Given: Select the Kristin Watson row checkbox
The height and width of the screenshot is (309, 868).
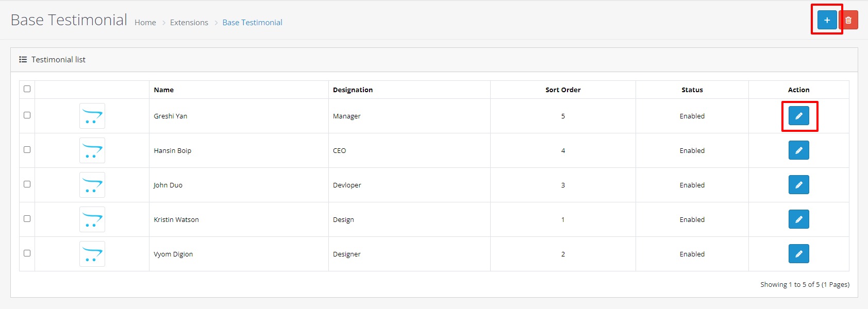Looking at the screenshot, I should coord(27,219).
